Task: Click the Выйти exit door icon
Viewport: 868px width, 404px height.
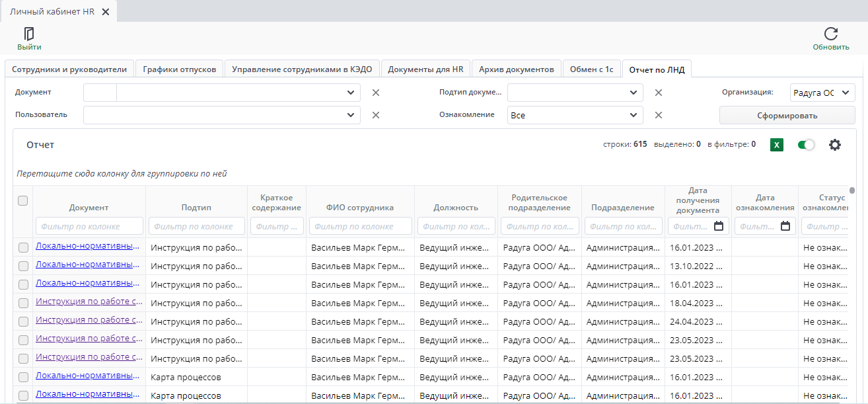Action: 29,34
